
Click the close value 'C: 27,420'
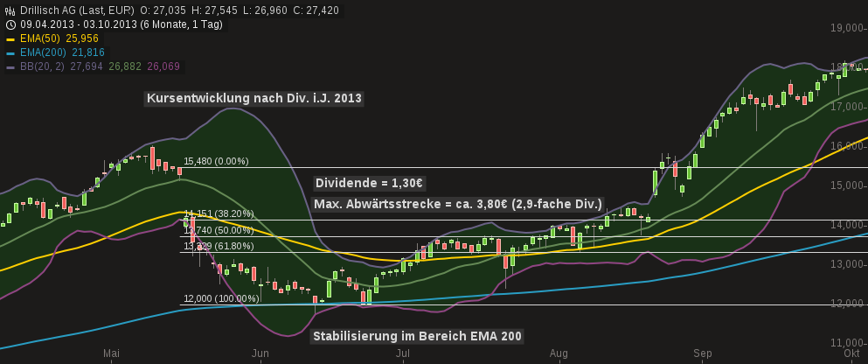tap(316, 10)
